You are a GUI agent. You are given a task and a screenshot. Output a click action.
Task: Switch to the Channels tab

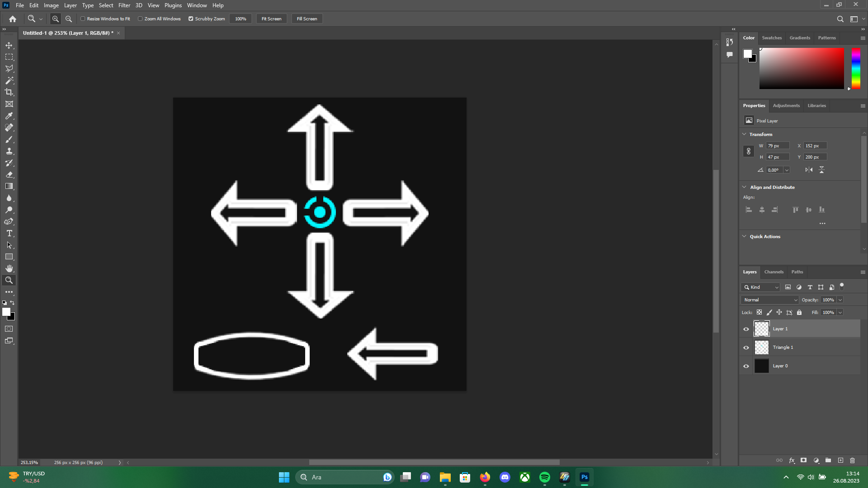pos(774,272)
